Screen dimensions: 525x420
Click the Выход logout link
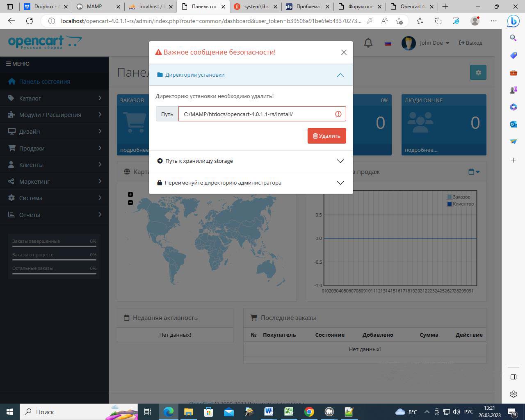pos(470,43)
